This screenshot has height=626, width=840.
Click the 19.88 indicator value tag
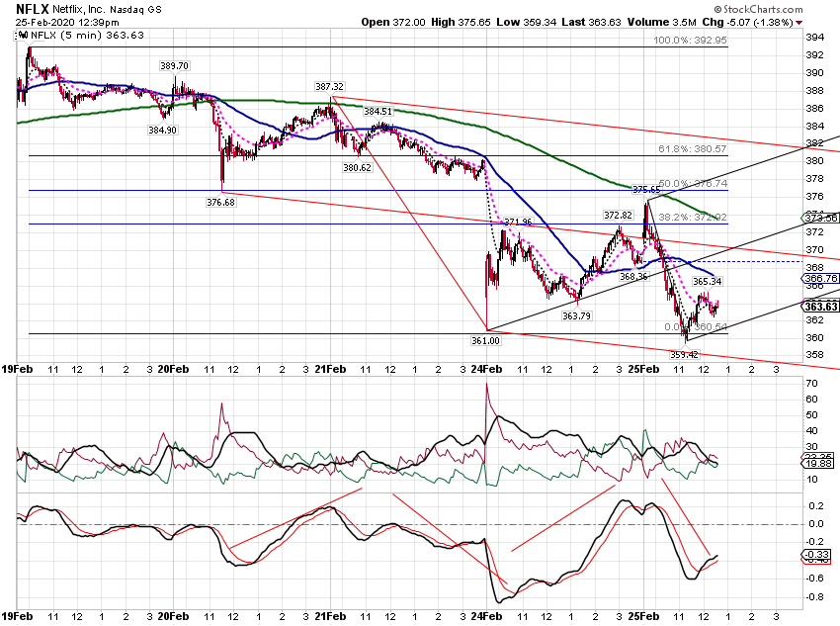[817, 464]
